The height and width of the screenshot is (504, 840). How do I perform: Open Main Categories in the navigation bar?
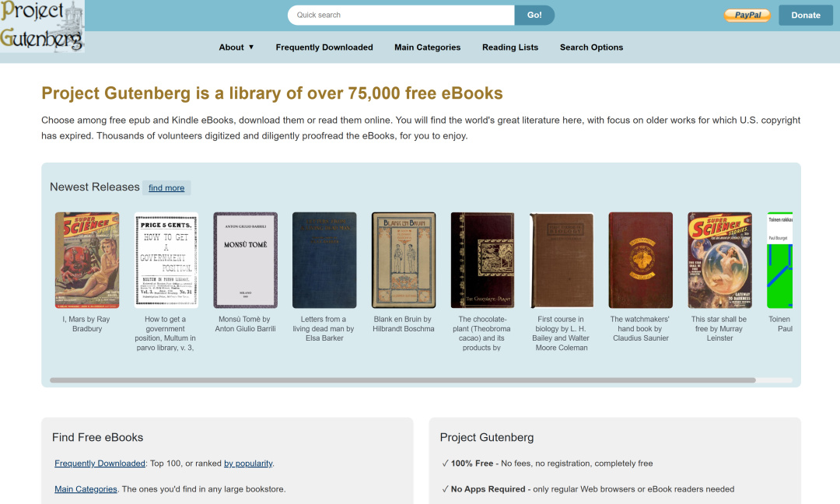click(428, 47)
